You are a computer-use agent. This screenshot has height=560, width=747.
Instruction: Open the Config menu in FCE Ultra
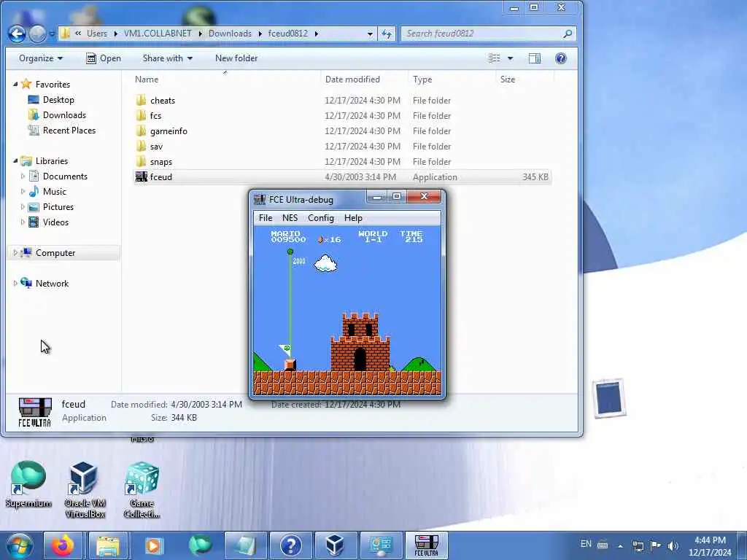click(321, 217)
